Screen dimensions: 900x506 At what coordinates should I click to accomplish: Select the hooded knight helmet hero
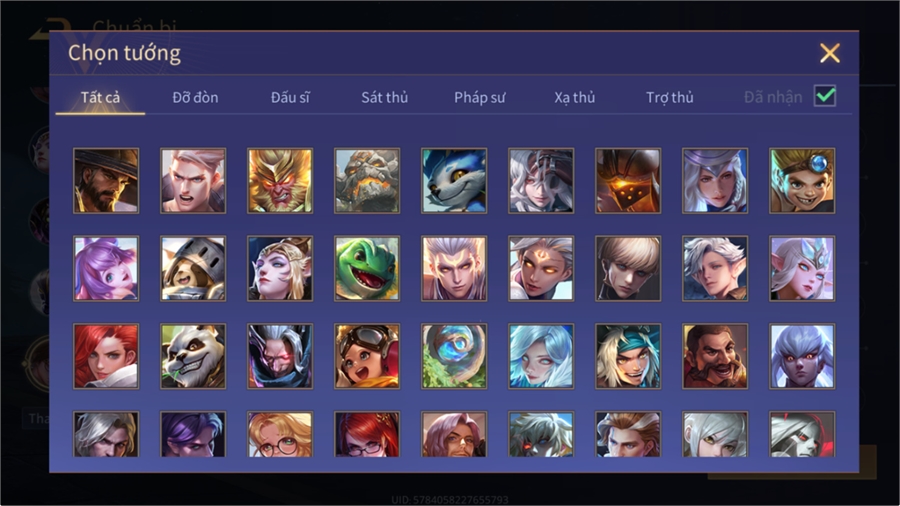coord(193,268)
